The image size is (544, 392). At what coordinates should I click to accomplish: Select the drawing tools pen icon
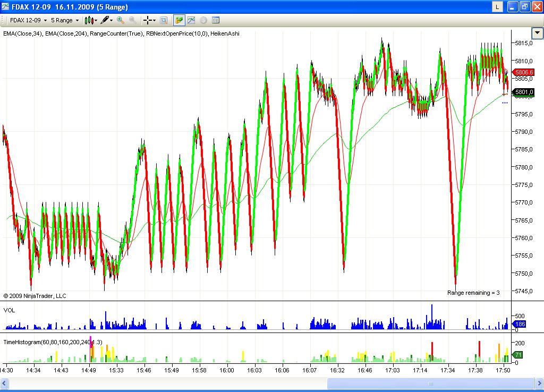click(x=105, y=21)
